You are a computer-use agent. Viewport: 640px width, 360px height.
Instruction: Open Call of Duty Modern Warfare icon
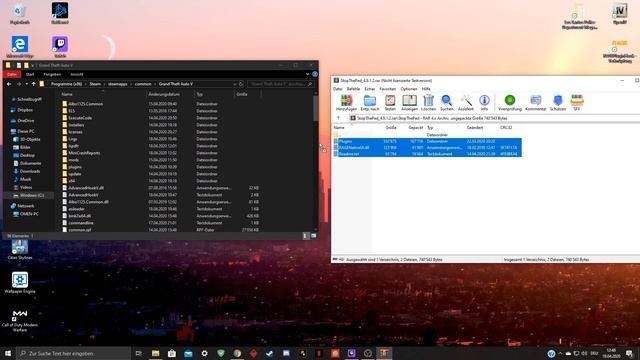tap(20, 320)
